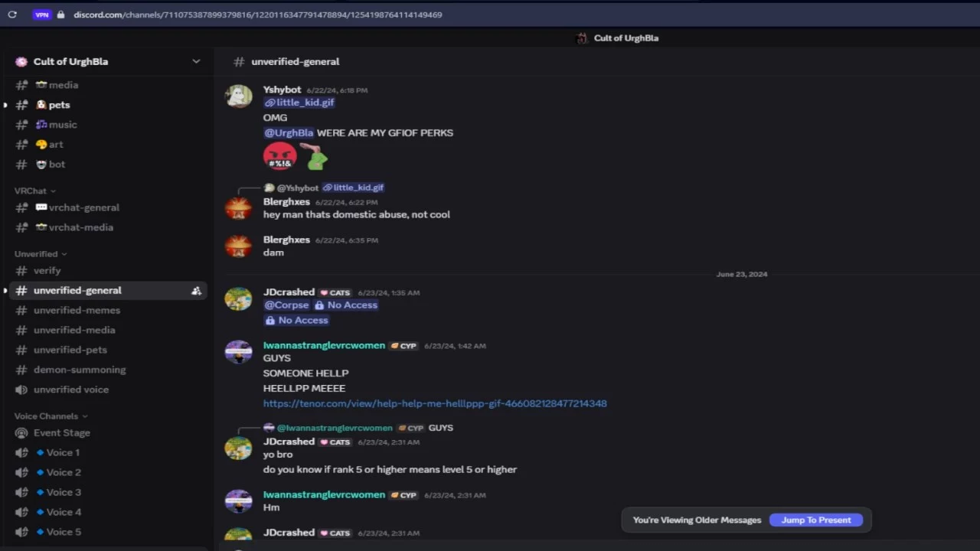Click the Jump To Present button
This screenshot has width=980, height=551.
816,520
